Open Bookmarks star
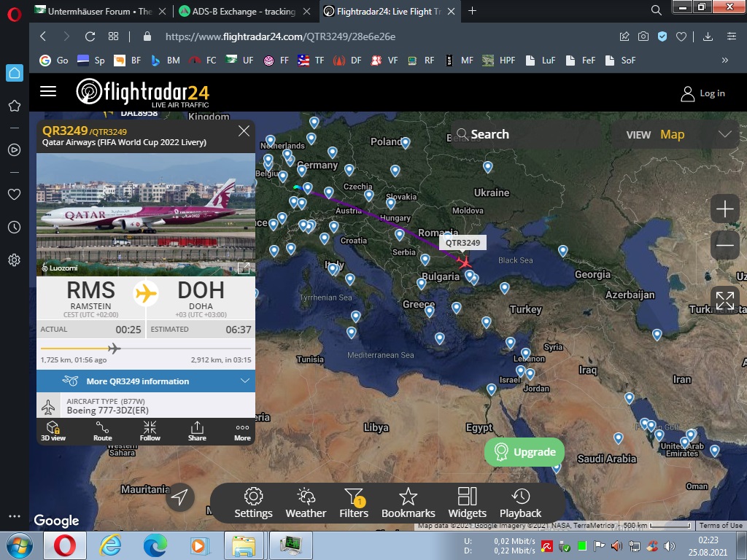This screenshot has width=747, height=560. coord(408,504)
